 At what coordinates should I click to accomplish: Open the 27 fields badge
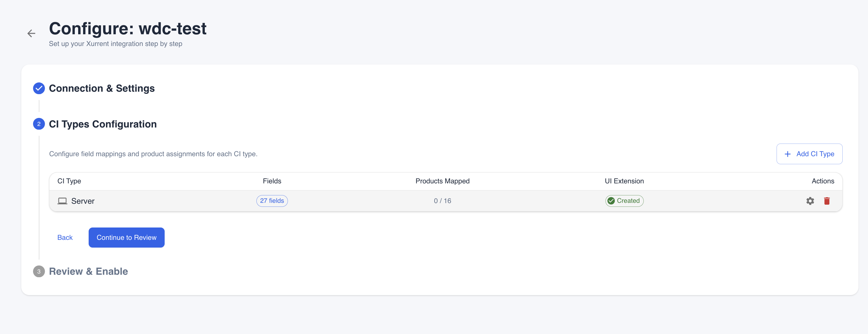pyautogui.click(x=272, y=201)
